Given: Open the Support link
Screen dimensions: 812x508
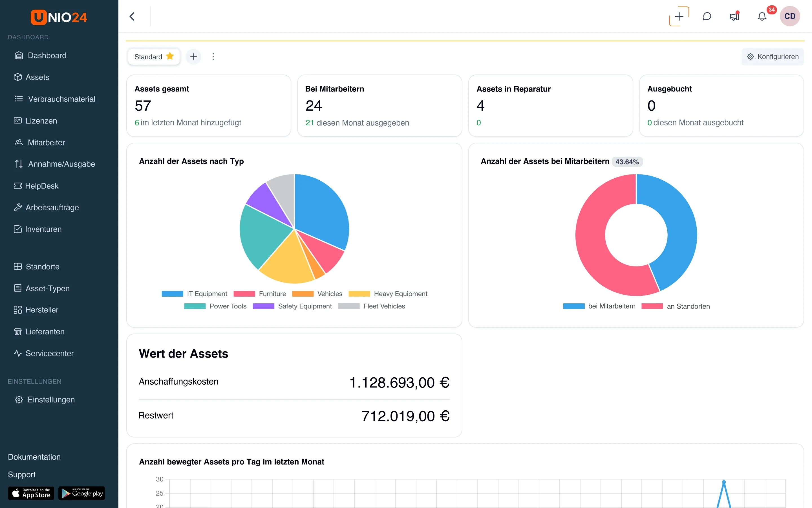Looking at the screenshot, I should [x=22, y=474].
